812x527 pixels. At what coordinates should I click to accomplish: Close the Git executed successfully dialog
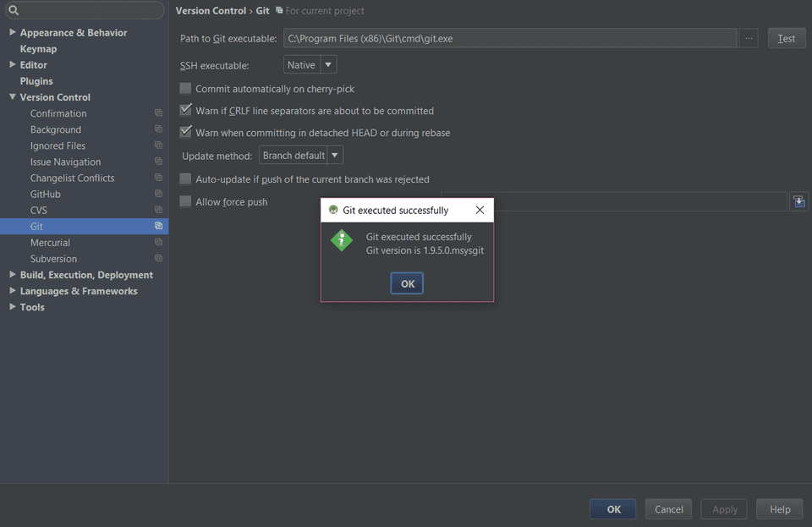click(x=480, y=210)
